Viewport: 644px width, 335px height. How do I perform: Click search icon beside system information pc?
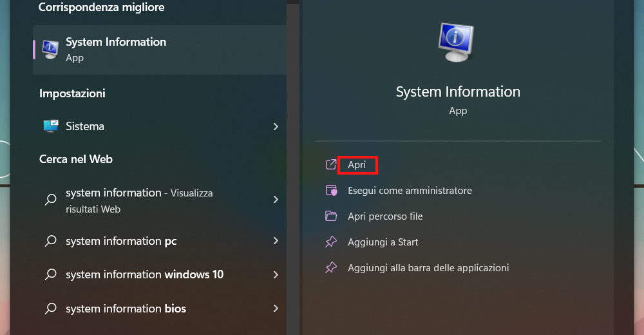[50, 241]
